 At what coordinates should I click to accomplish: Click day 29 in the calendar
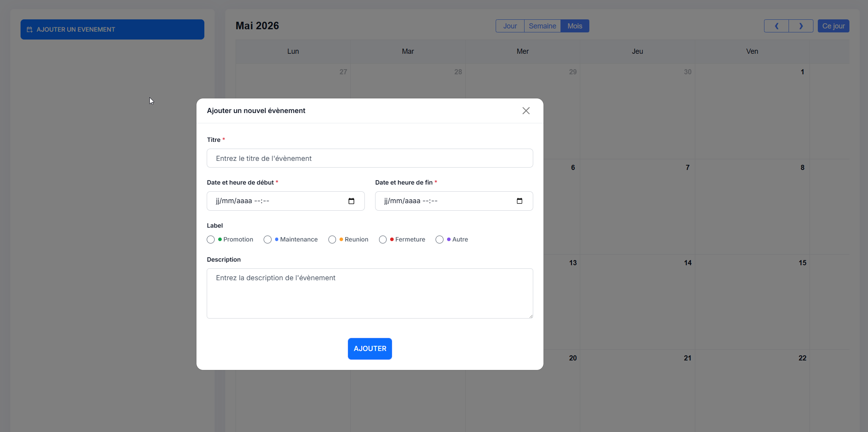point(573,72)
